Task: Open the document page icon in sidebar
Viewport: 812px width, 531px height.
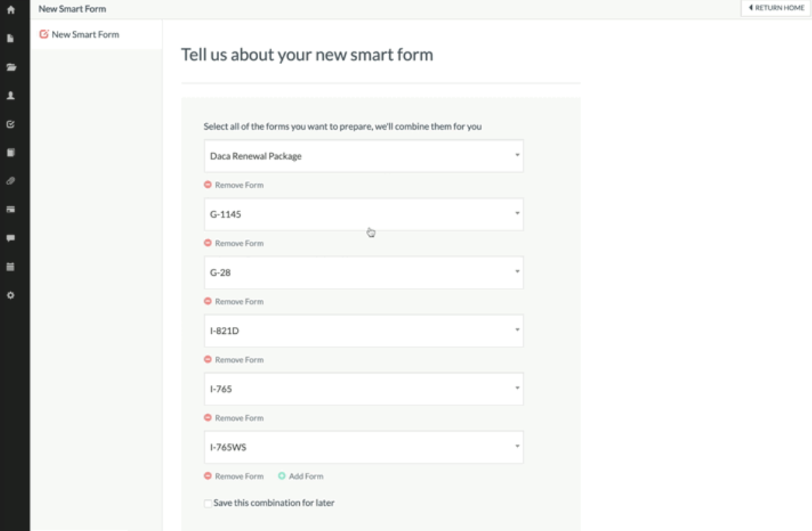Action: [10, 39]
